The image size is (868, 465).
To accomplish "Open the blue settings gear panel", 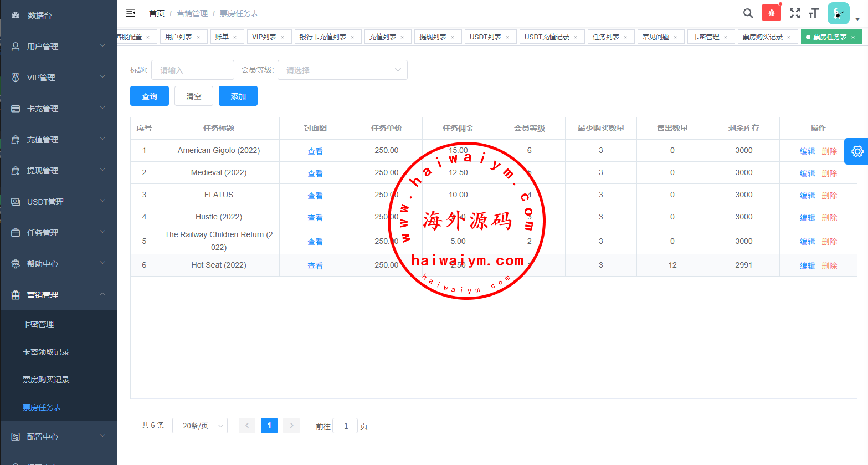I will [x=856, y=151].
